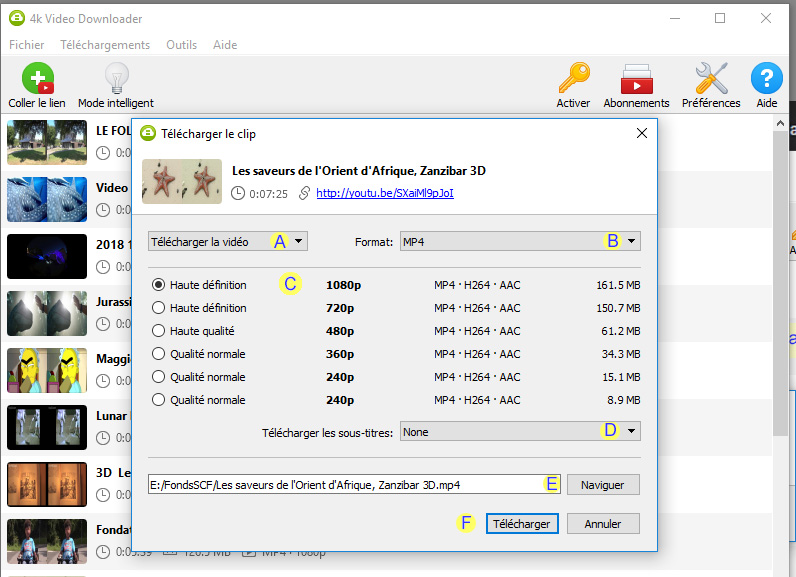This screenshot has width=796, height=577.
Task: Click the Télécharger button
Action: tap(520, 524)
